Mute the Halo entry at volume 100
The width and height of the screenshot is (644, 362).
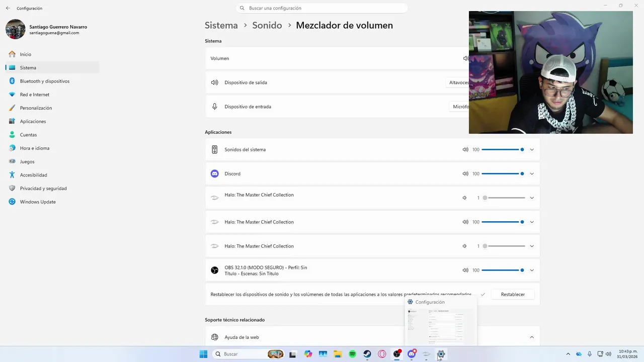[465, 222]
